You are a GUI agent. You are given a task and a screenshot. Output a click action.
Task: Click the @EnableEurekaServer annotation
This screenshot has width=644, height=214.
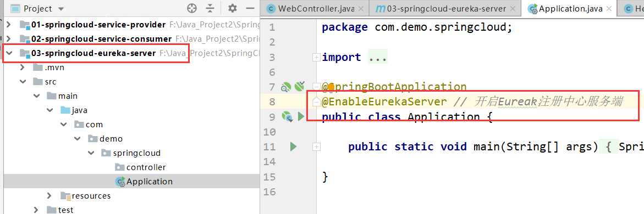[384, 102]
